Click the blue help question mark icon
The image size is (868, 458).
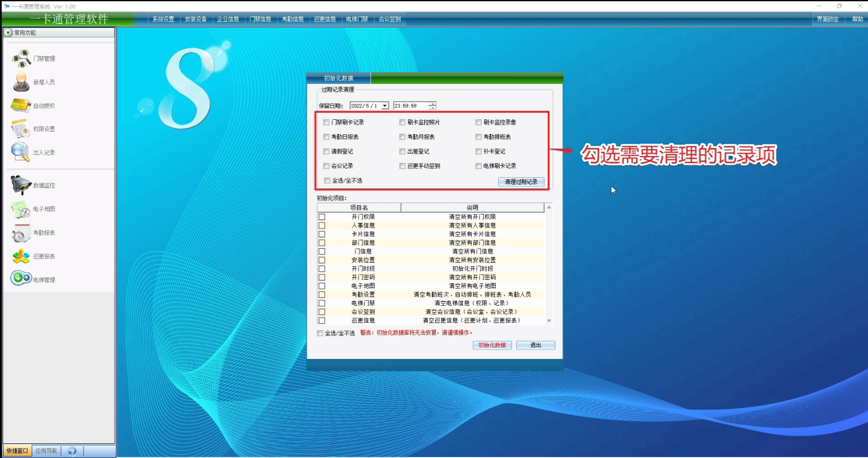click(x=72, y=451)
